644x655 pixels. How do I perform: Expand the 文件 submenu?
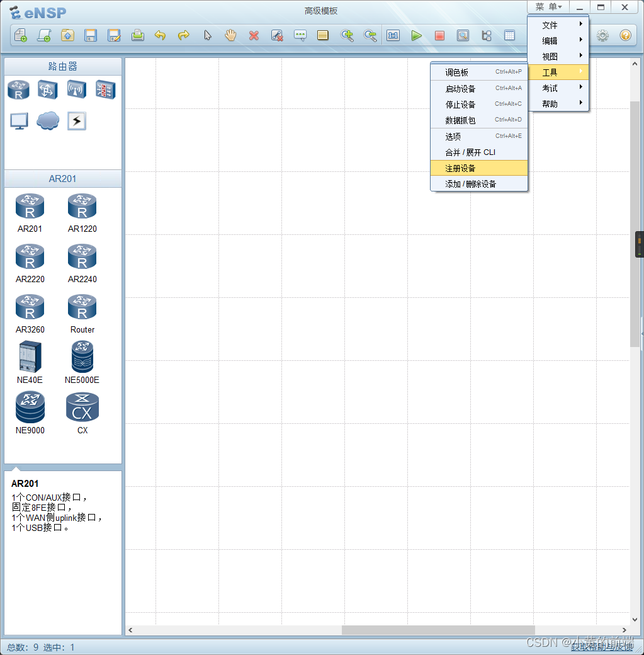click(558, 25)
